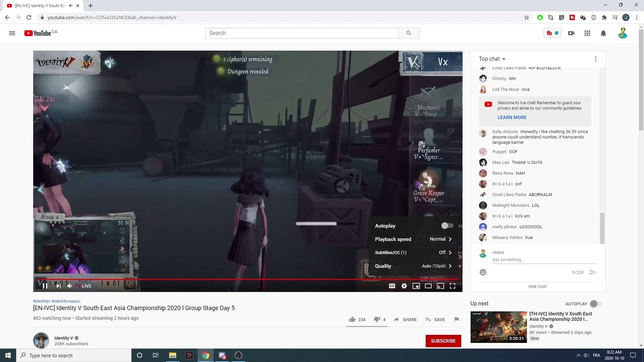Mute the tab using tab audio icon

[x=70, y=6]
